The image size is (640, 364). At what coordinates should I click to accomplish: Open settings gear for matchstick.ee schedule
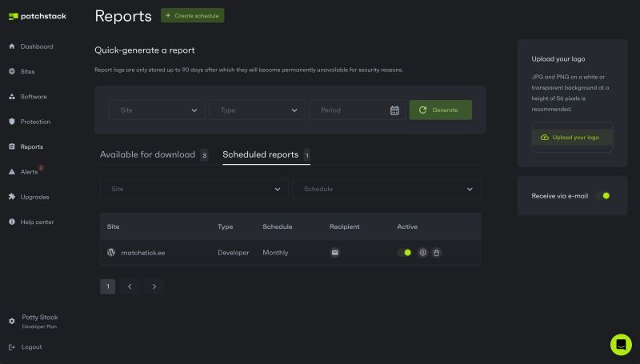(423, 253)
